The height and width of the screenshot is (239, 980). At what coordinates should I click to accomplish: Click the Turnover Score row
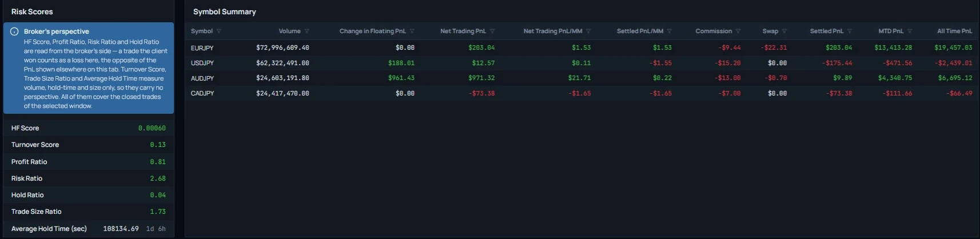89,145
